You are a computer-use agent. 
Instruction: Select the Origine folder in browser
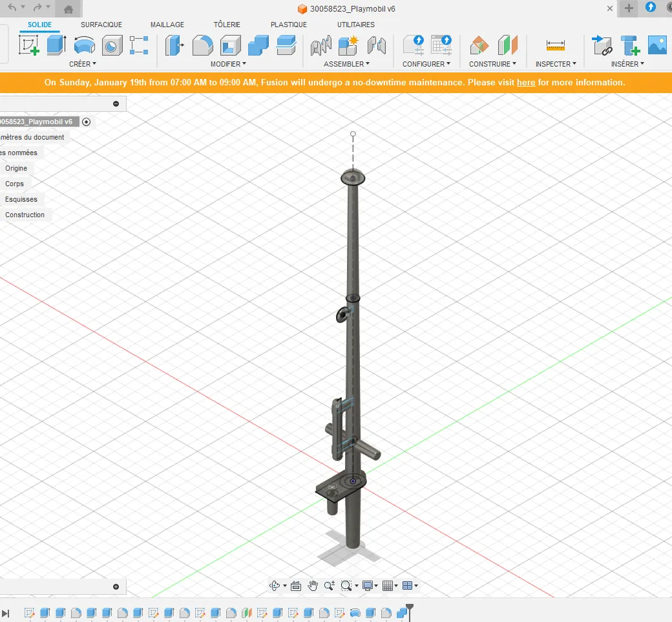[16, 168]
